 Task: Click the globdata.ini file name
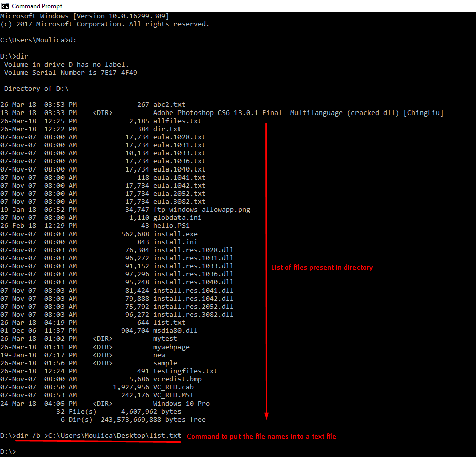[x=177, y=218]
